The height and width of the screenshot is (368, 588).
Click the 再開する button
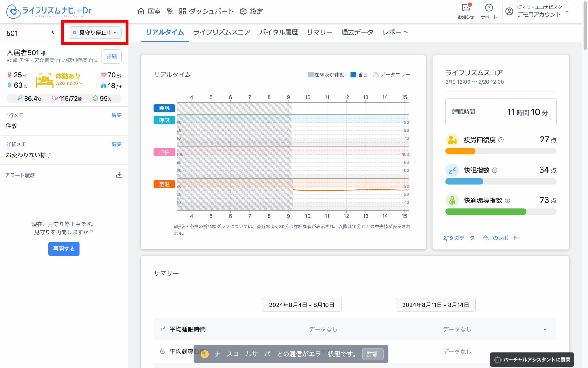click(x=64, y=249)
